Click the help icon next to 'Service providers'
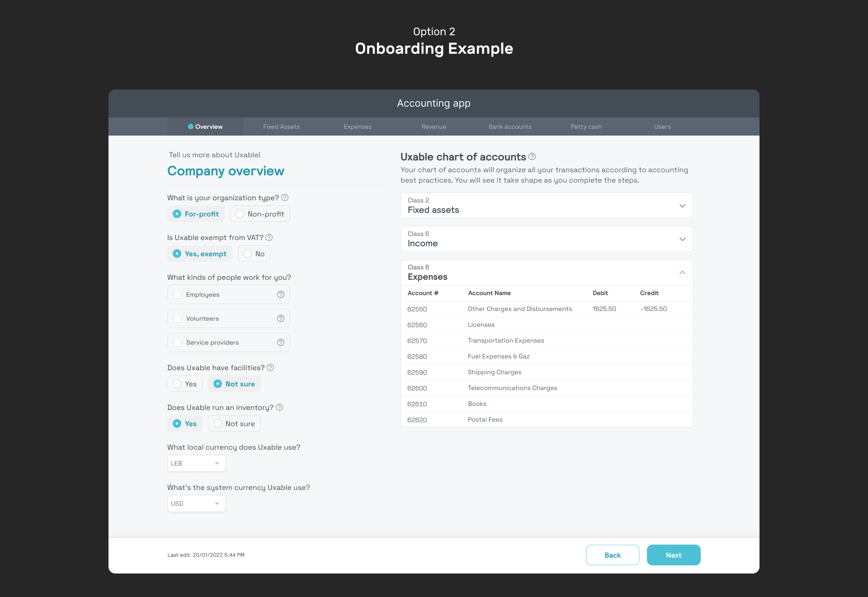868x597 pixels. tap(280, 342)
